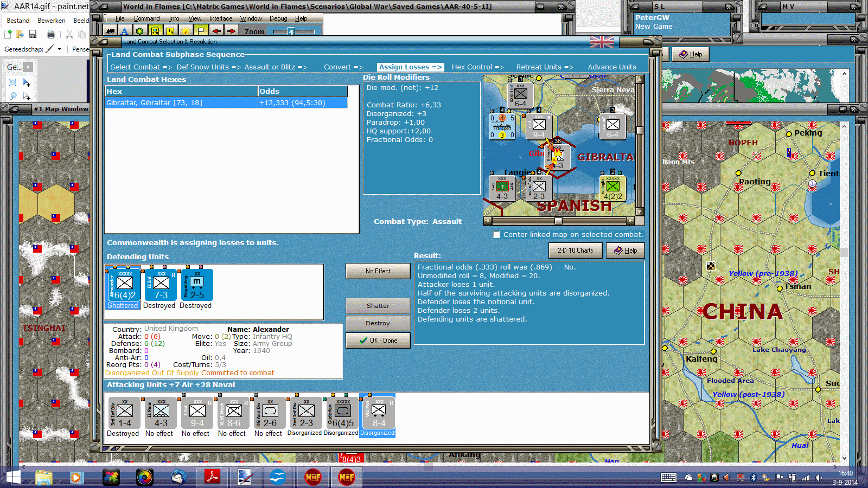
Task: Click the 4-3 ALG territorial unit on mini map
Action: pyautogui.click(x=502, y=188)
